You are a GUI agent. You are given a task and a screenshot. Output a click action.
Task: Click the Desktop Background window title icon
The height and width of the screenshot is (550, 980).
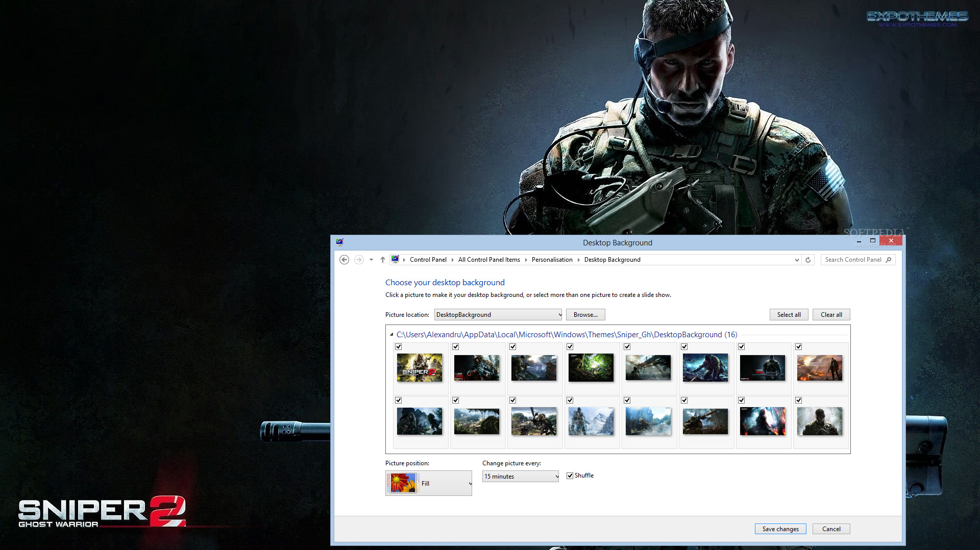coord(340,242)
